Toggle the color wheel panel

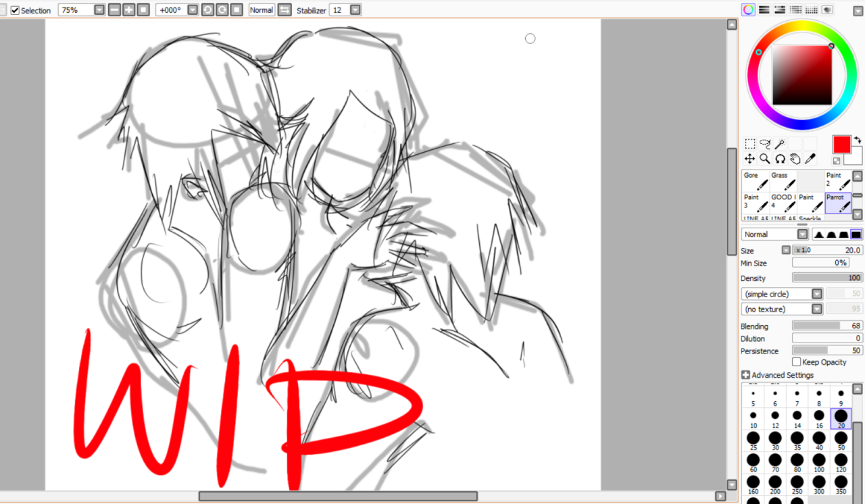click(748, 9)
